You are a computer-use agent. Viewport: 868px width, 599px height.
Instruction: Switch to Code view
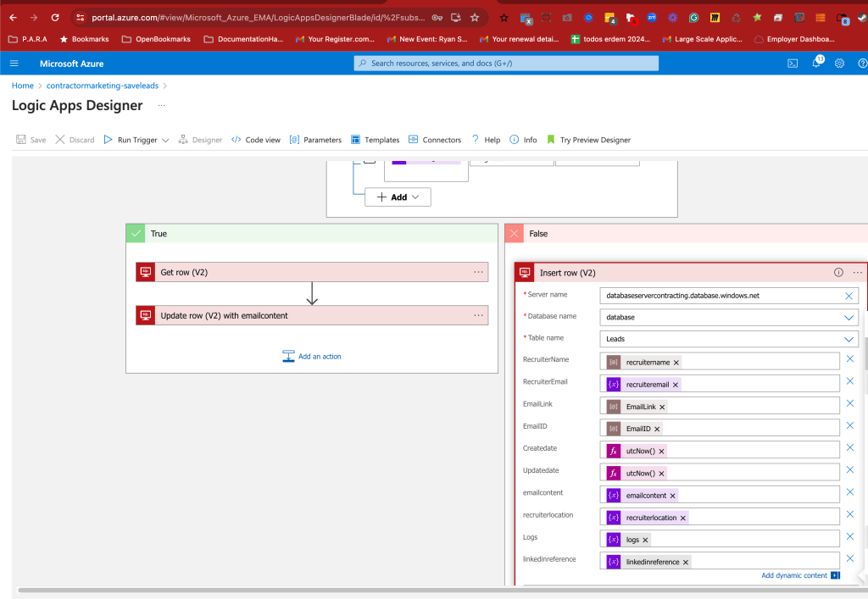pos(256,140)
